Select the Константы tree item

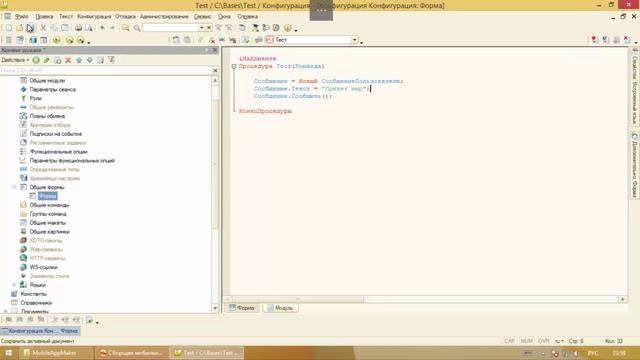[x=33, y=293]
